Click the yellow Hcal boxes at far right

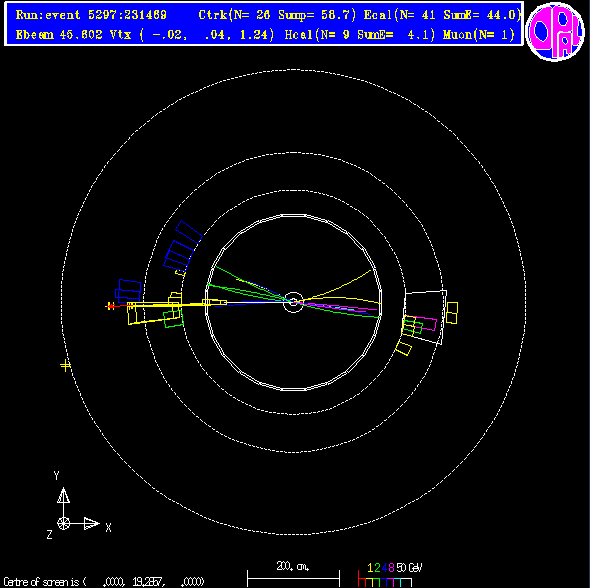(x=452, y=313)
